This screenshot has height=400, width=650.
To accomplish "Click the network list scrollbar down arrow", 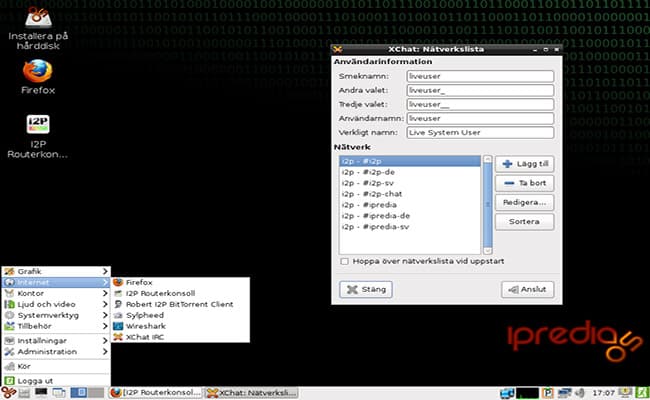I will (488, 250).
